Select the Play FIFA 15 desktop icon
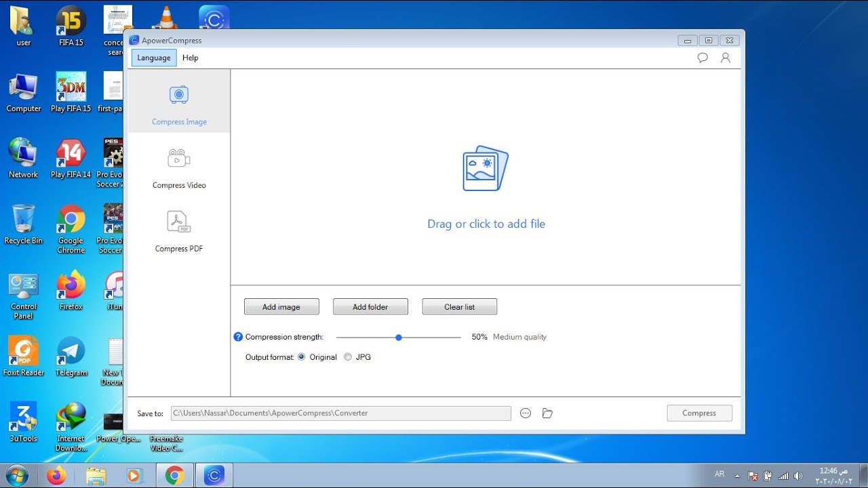 tap(71, 92)
